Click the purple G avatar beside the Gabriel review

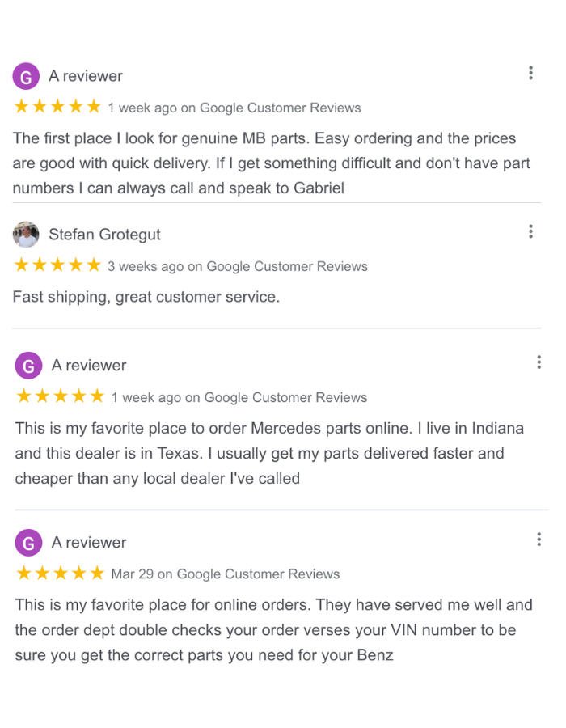click(x=26, y=77)
